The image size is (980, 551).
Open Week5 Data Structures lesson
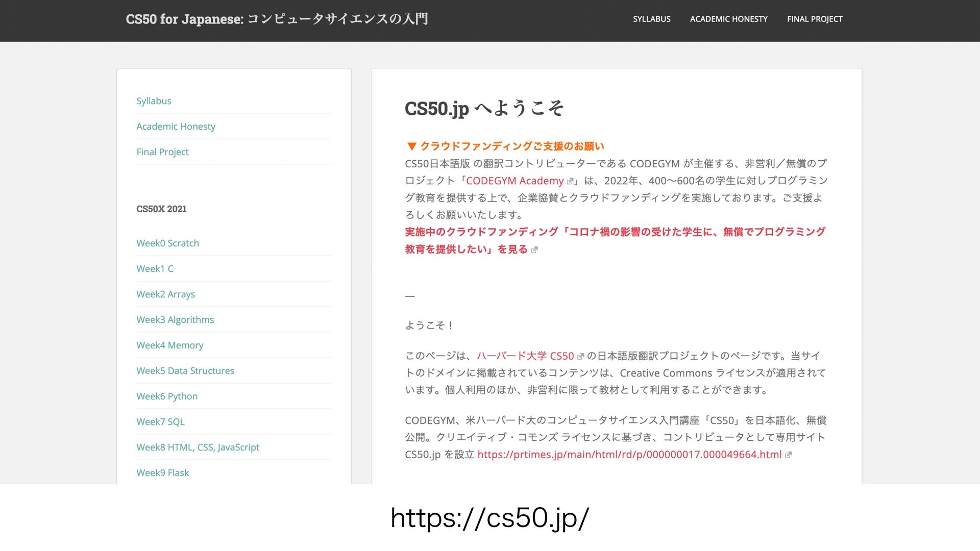pos(185,371)
